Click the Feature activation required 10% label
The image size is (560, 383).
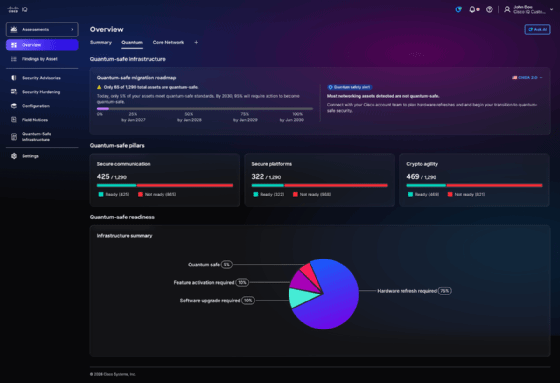[211, 283]
